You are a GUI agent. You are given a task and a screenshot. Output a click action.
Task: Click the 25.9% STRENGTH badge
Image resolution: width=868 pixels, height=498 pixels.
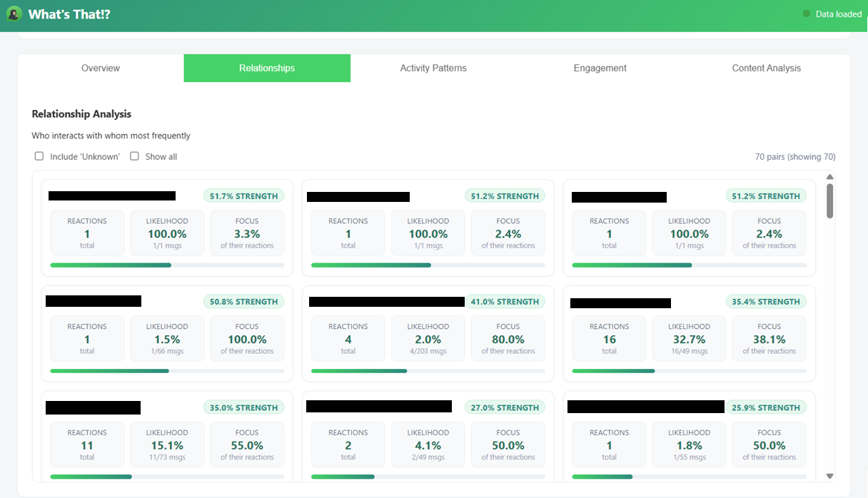(766, 408)
